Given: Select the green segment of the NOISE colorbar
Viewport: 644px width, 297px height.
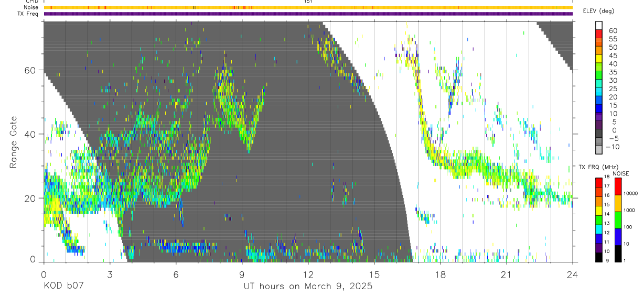Looking at the screenshot, I should (x=617, y=219).
